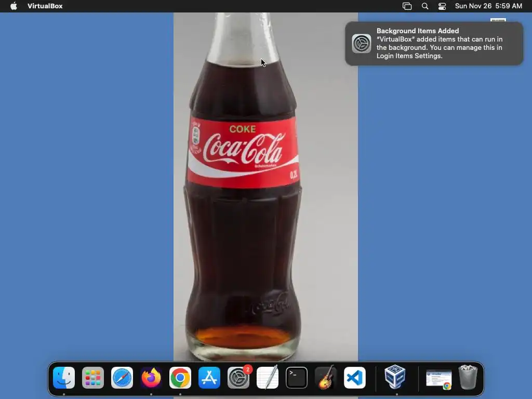Open TextEdit from the Dock
Screen dimensions: 532x399
pos(268,377)
